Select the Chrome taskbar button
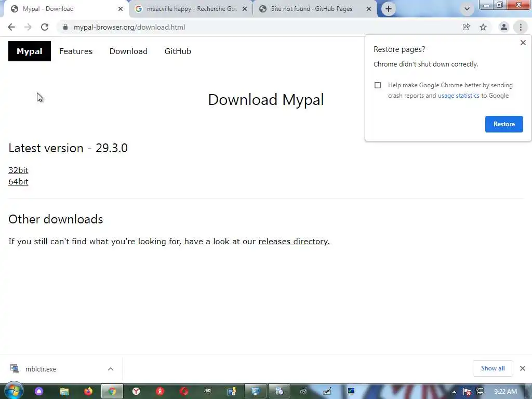The image size is (532, 399). click(112, 392)
